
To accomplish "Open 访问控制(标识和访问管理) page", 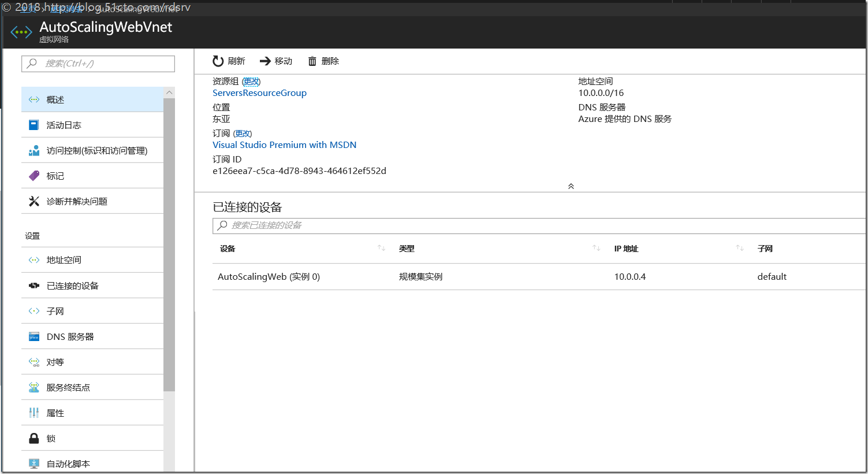I will 92,150.
